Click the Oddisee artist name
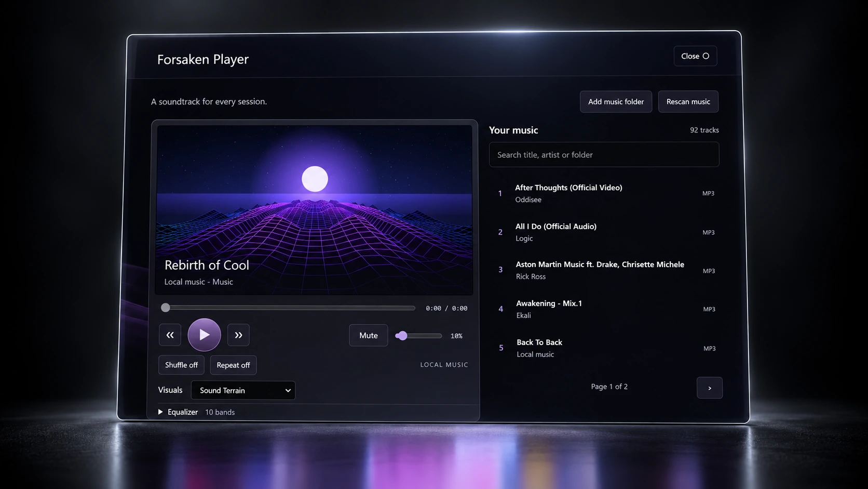Image resolution: width=868 pixels, height=489 pixels. click(x=528, y=200)
